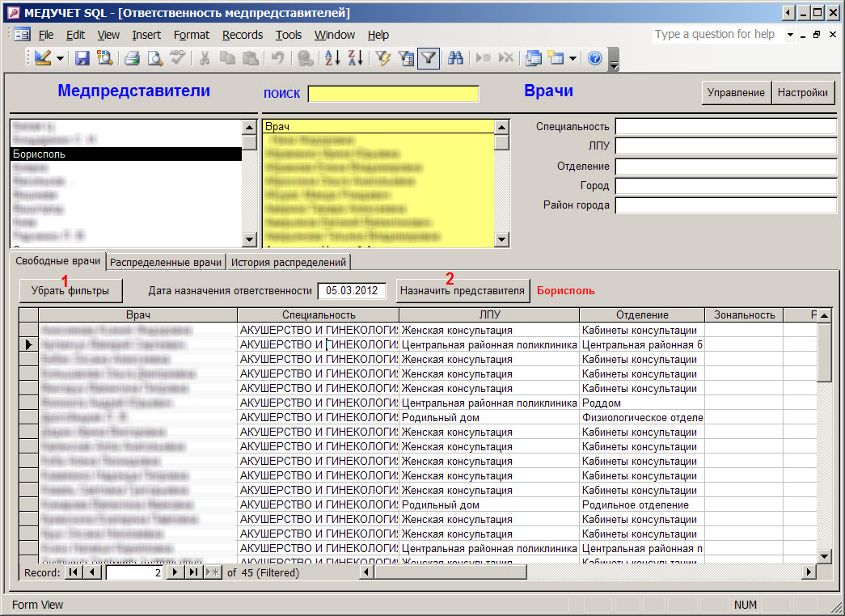Sort records descending Z to A

(355, 57)
